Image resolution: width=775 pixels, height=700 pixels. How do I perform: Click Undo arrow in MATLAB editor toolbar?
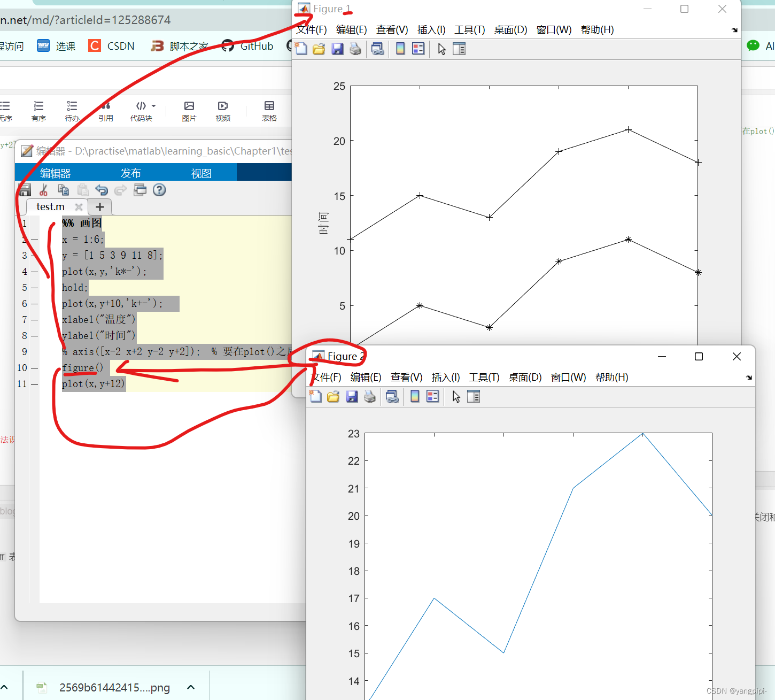point(102,190)
